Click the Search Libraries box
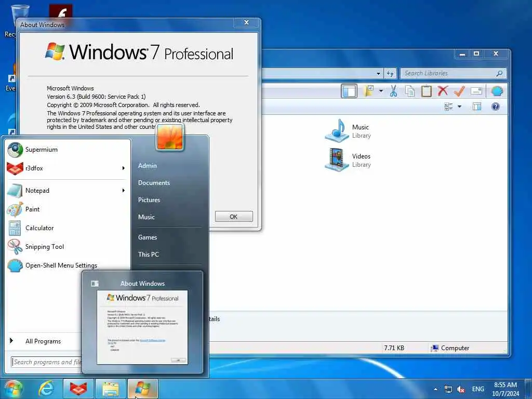This screenshot has width=532, height=399. [453, 73]
